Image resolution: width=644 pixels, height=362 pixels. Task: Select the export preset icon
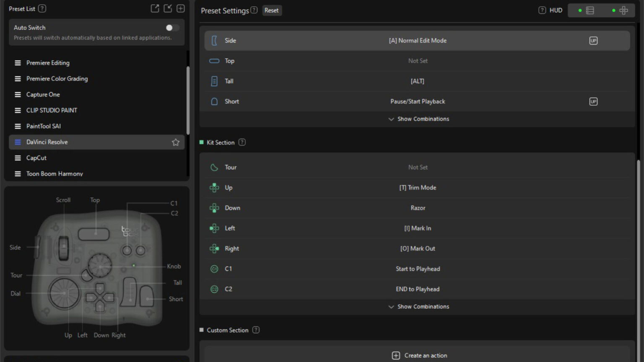point(155,8)
